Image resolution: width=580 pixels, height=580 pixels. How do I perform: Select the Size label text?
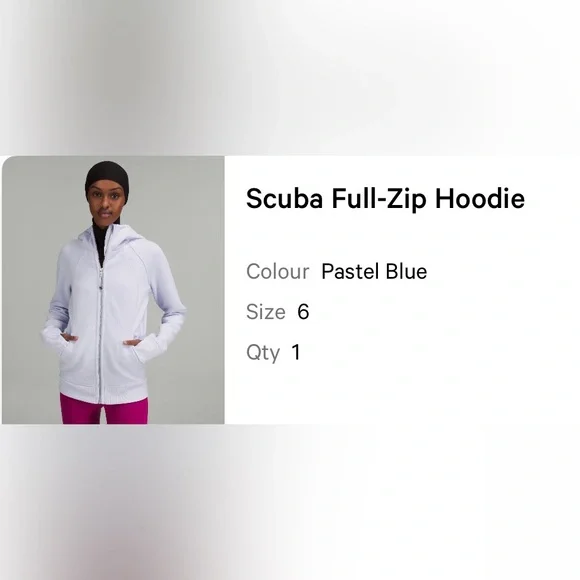coord(266,312)
